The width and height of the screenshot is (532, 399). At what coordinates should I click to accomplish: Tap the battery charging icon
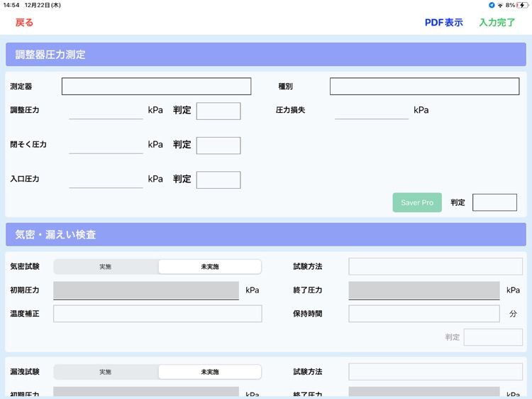click(x=522, y=5)
